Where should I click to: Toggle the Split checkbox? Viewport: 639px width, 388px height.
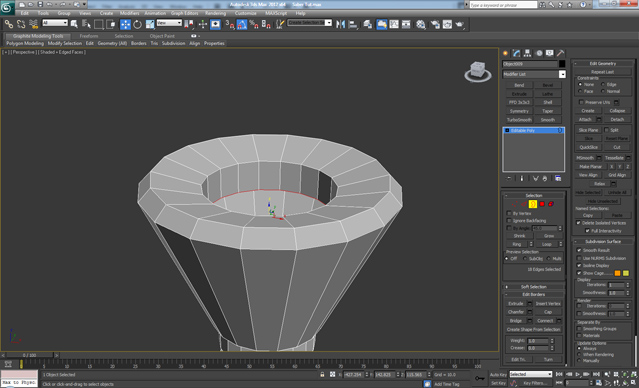[606, 130]
